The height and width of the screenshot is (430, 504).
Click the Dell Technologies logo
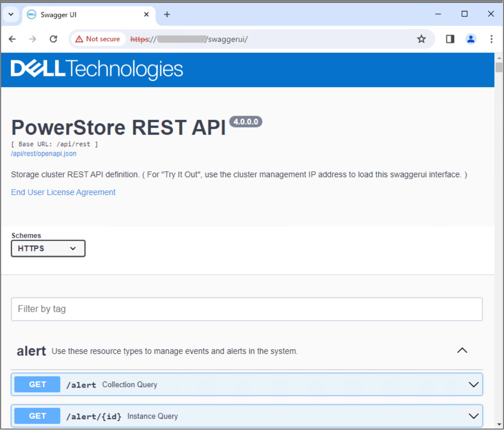(x=97, y=70)
